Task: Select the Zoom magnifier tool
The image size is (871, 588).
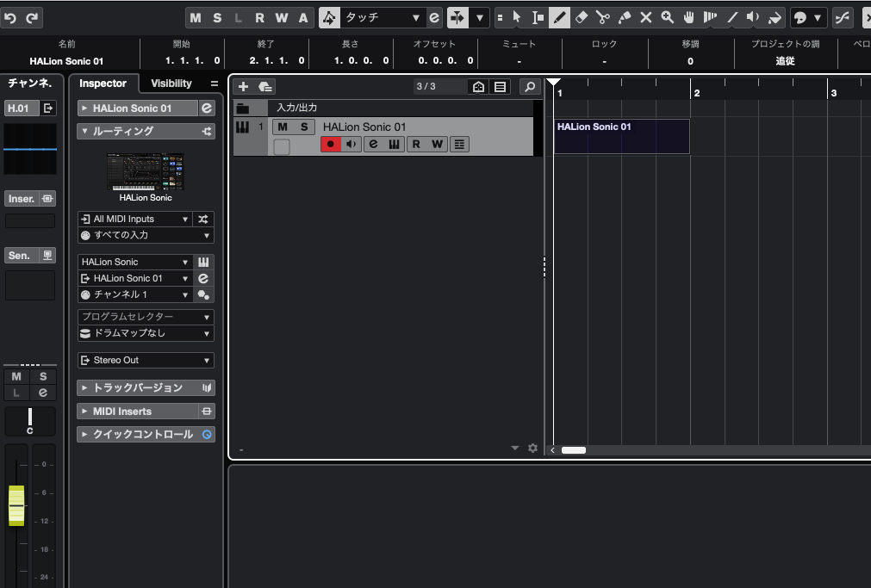Action: (x=668, y=18)
